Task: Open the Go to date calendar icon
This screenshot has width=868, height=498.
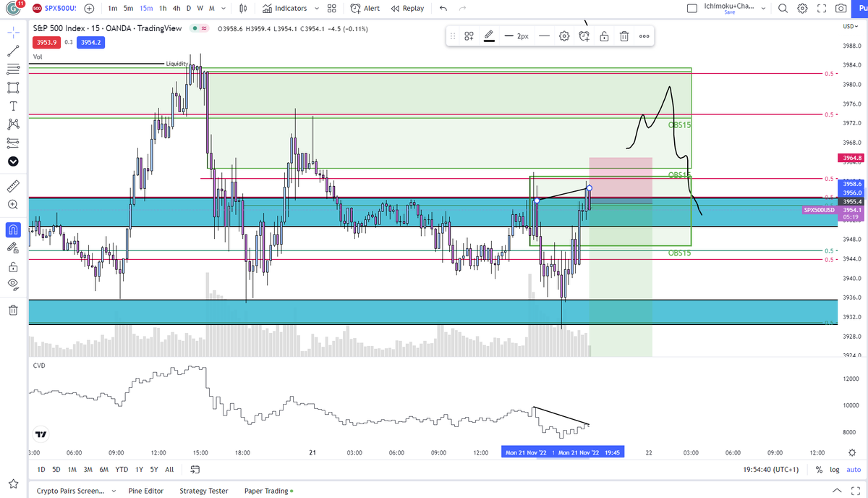Action: click(195, 470)
